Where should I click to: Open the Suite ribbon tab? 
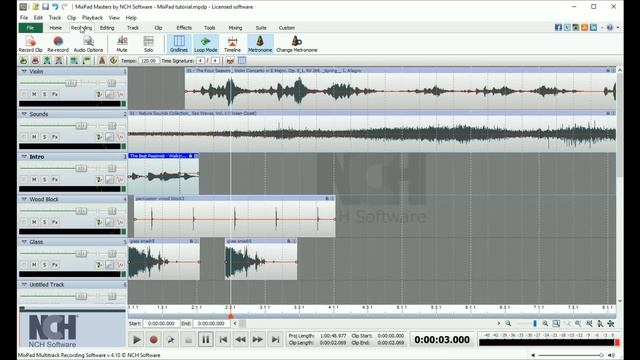click(x=261, y=28)
